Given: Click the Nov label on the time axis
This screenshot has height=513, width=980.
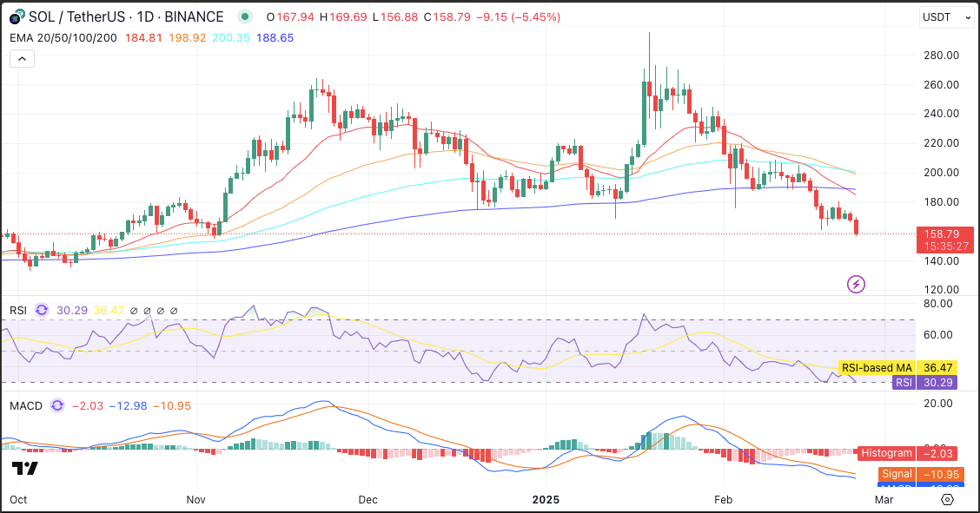Looking at the screenshot, I should pos(196,500).
